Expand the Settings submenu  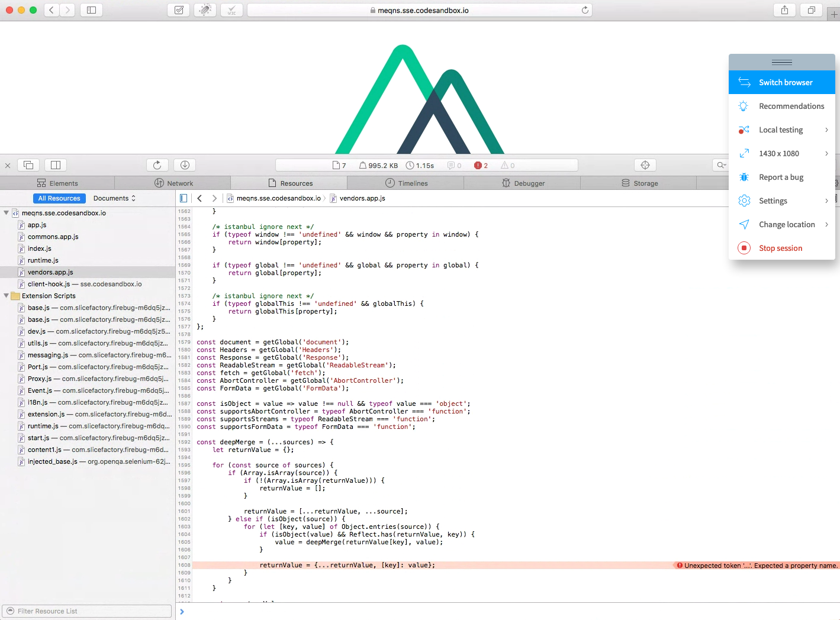(x=782, y=201)
